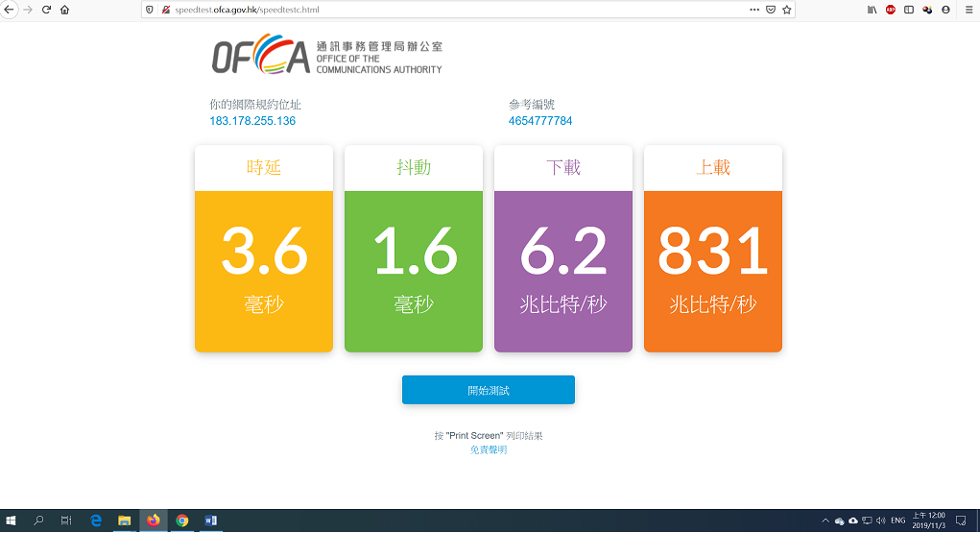Click the Adblock Plus extension icon
This screenshot has width=980, height=533.
[891, 10]
